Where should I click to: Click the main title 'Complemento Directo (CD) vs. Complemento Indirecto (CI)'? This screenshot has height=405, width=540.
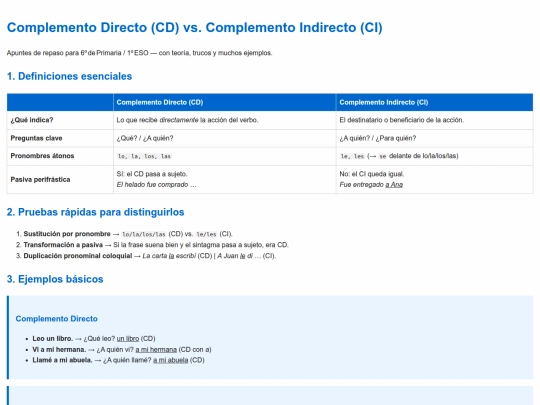[195, 28]
